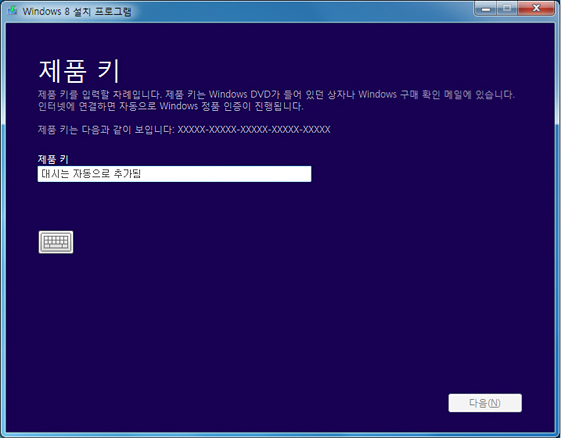Click the 'Windows 8 설치 프로그램' window title
The image size is (561, 438).
point(77,11)
